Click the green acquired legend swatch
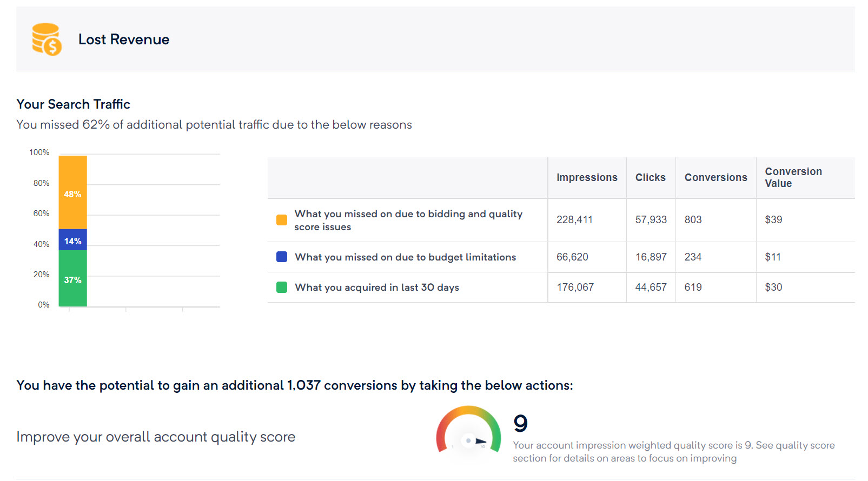 [x=282, y=287]
